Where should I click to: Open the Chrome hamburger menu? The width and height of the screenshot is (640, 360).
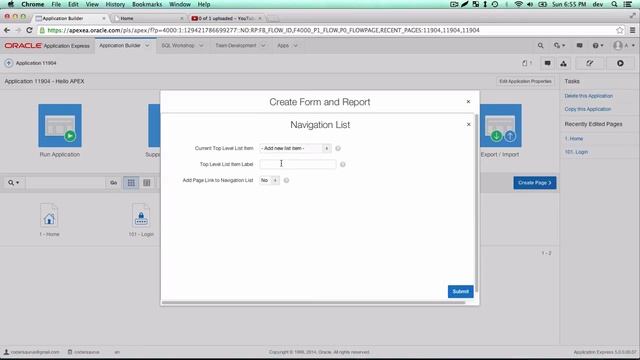632,30
